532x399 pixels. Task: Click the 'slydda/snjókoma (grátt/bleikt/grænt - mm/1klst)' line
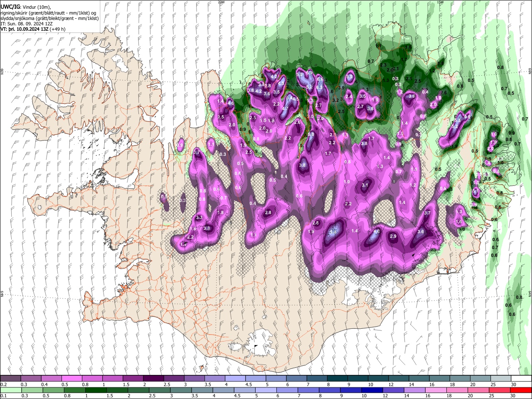49,18
